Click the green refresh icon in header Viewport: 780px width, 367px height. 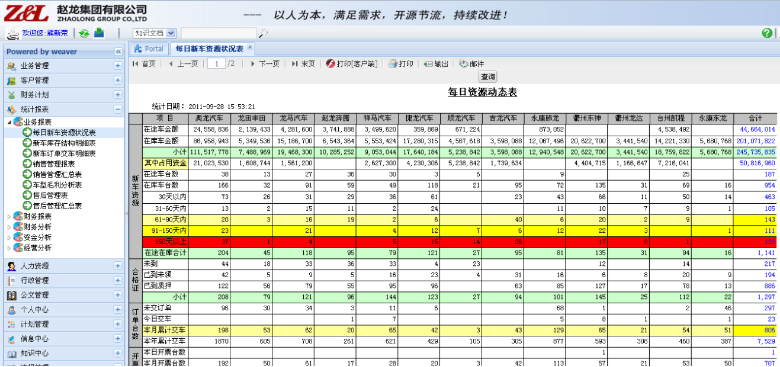[x=84, y=33]
